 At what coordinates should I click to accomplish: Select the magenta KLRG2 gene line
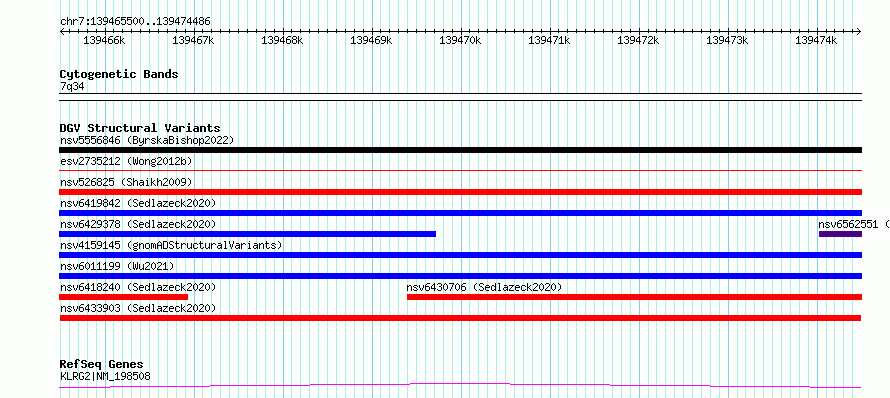coord(460,386)
